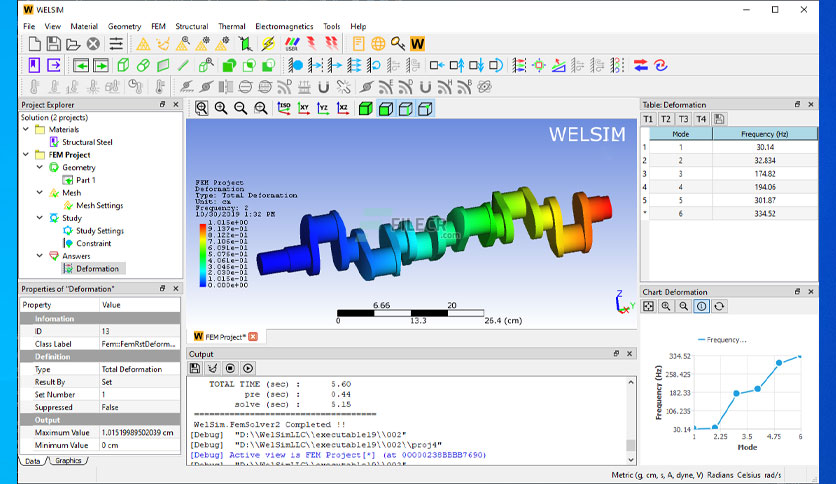Click the yellow lightning bolt solve icon
Viewport: 836px width, 484px height.
click(268, 44)
